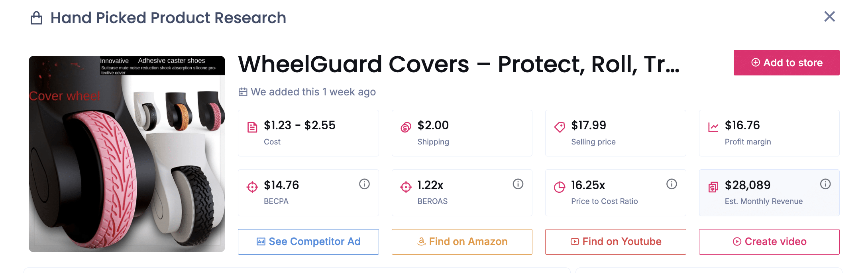Click the Cost document icon
This screenshot has height=273, width=868.
tap(252, 126)
